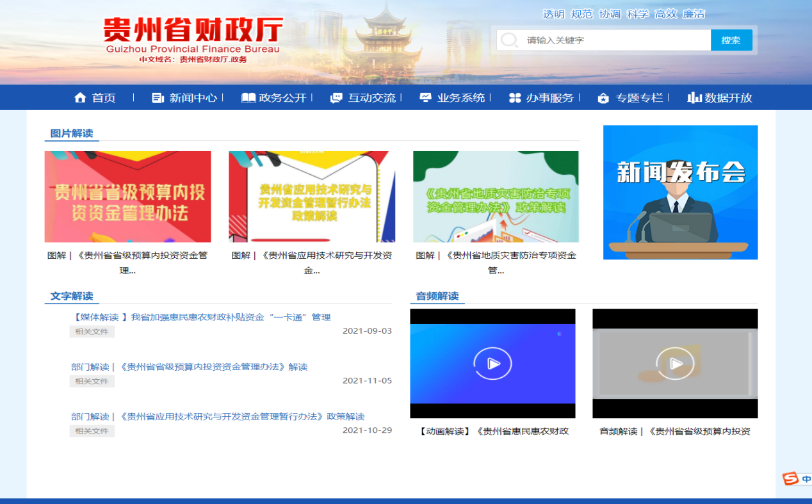Play the 音频解读 grey video
This screenshot has height=504, width=812.
[675, 364]
